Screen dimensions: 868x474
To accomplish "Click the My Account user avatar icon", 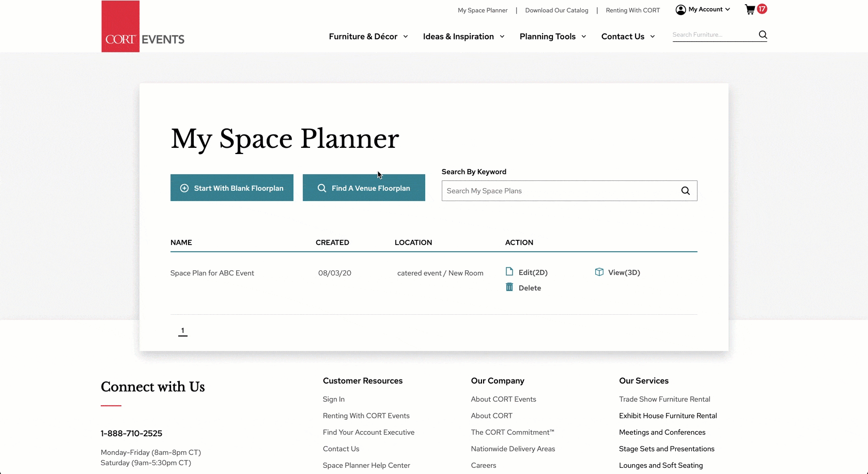I will [680, 10].
